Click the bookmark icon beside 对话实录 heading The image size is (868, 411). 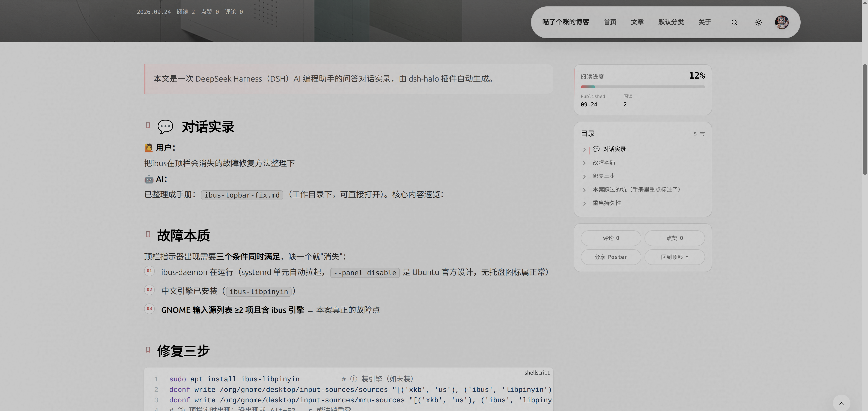pos(147,126)
